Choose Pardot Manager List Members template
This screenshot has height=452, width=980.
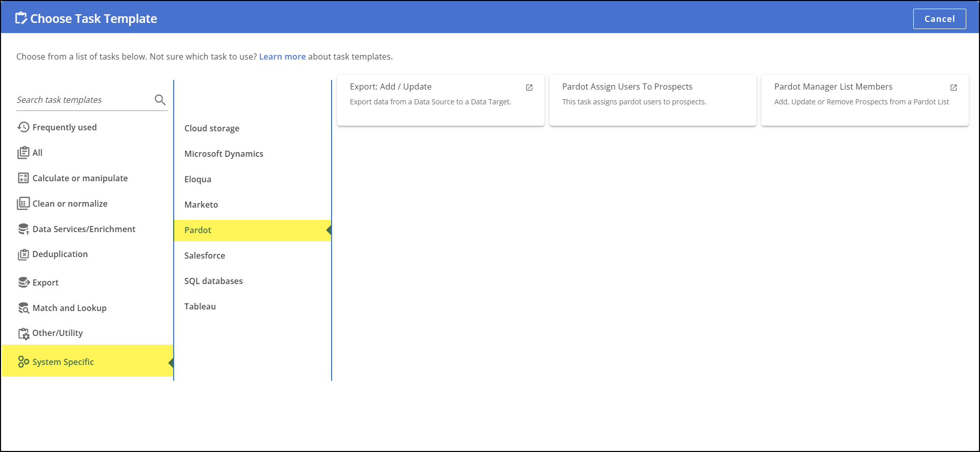865,100
